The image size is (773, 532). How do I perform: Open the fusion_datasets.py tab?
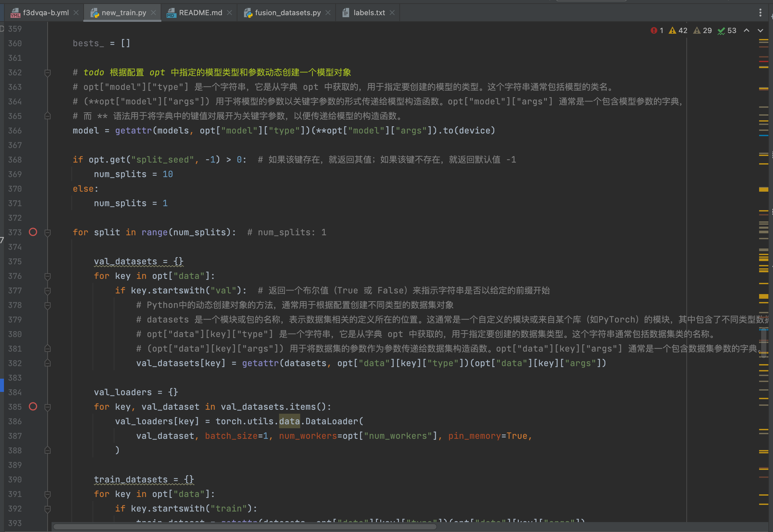click(287, 13)
